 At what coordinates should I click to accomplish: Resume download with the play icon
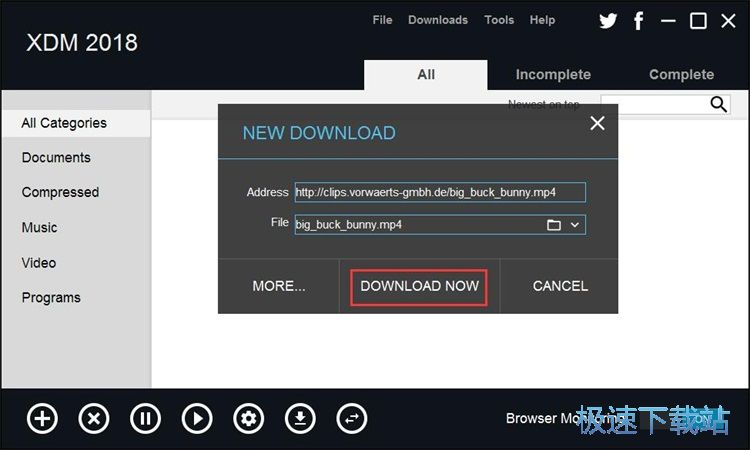tap(197, 419)
